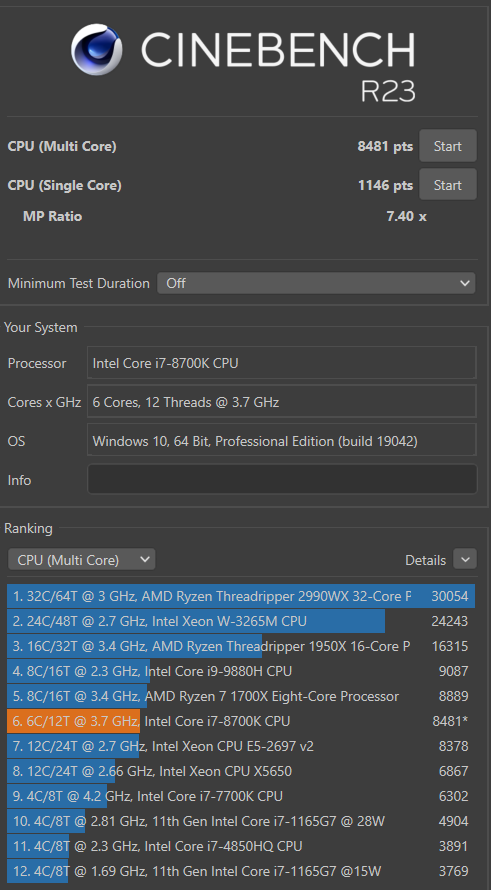Select the Core i7-7700K ranking row
The width and height of the screenshot is (491, 890).
[241, 796]
